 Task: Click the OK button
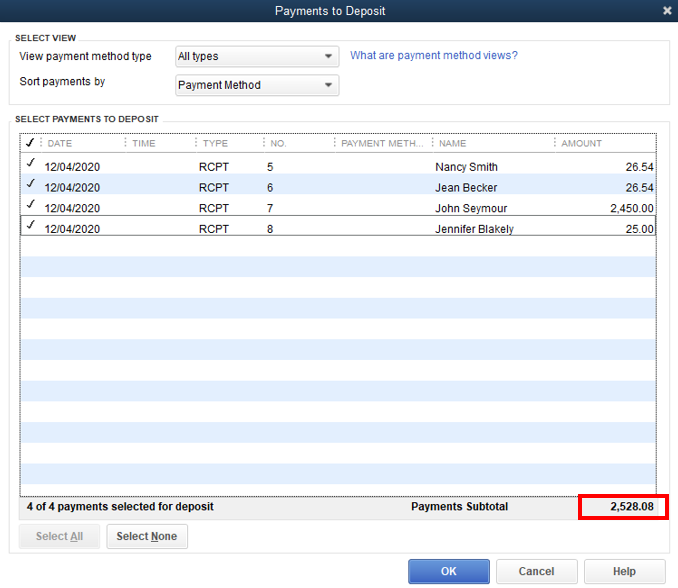click(x=448, y=571)
